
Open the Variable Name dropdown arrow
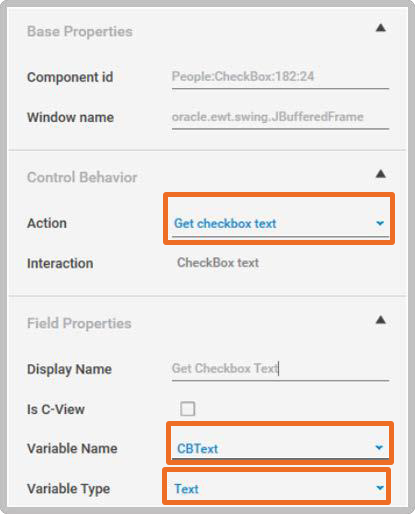[379, 447]
